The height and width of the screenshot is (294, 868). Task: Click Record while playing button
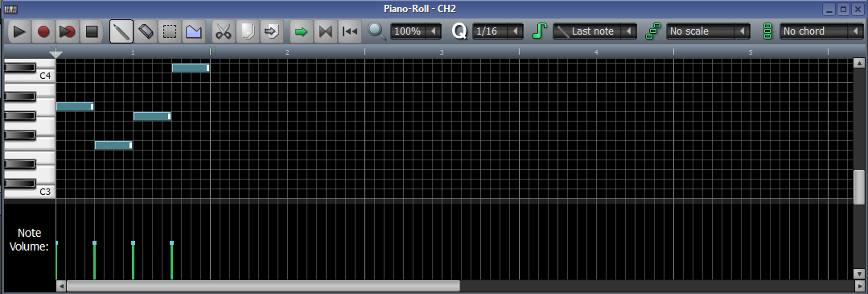[68, 31]
